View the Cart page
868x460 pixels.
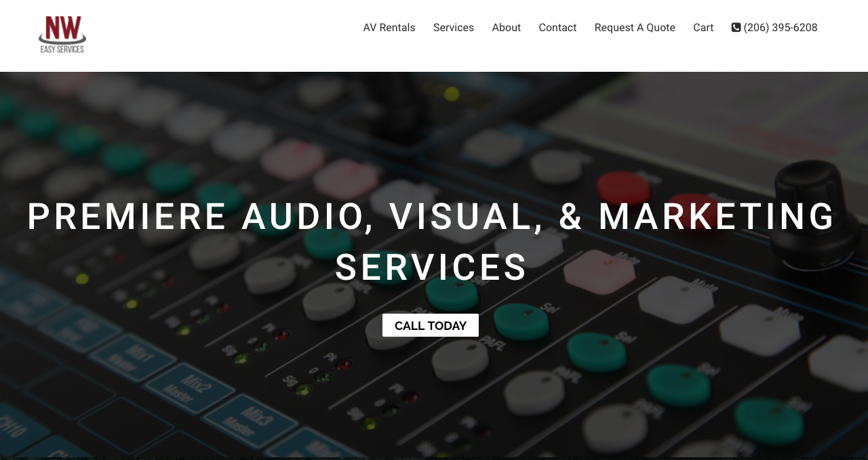703,28
